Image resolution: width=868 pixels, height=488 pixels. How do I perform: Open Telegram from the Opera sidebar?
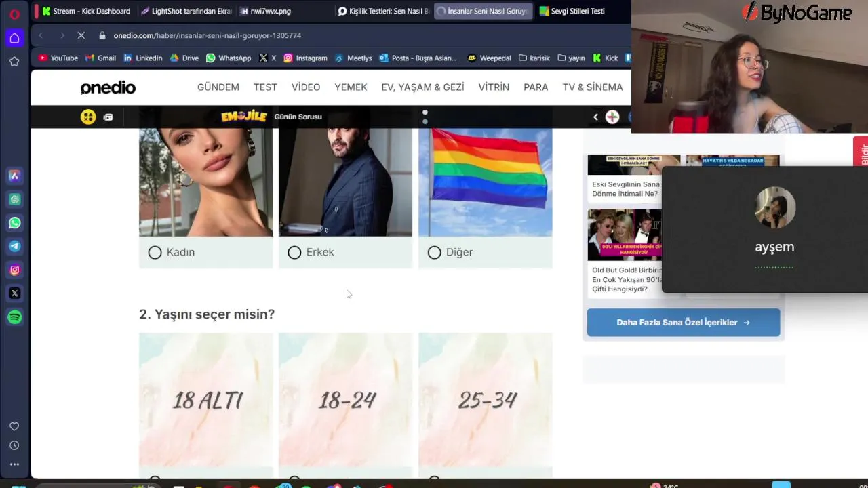point(14,246)
